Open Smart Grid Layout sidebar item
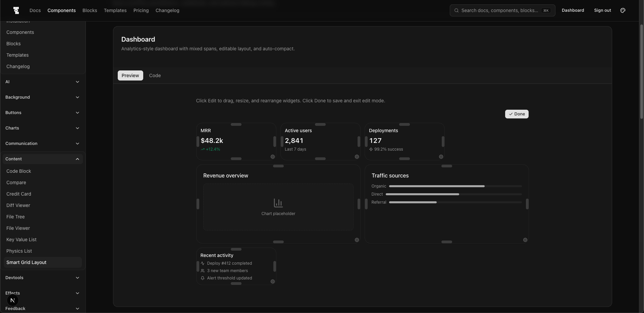Image resolution: width=644 pixels, height=313 pixels. point(43,262)
